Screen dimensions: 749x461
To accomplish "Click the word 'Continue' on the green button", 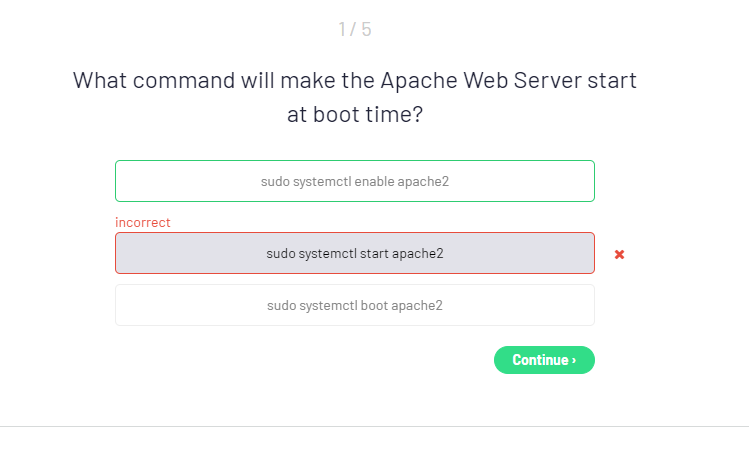I will [540, 360].
